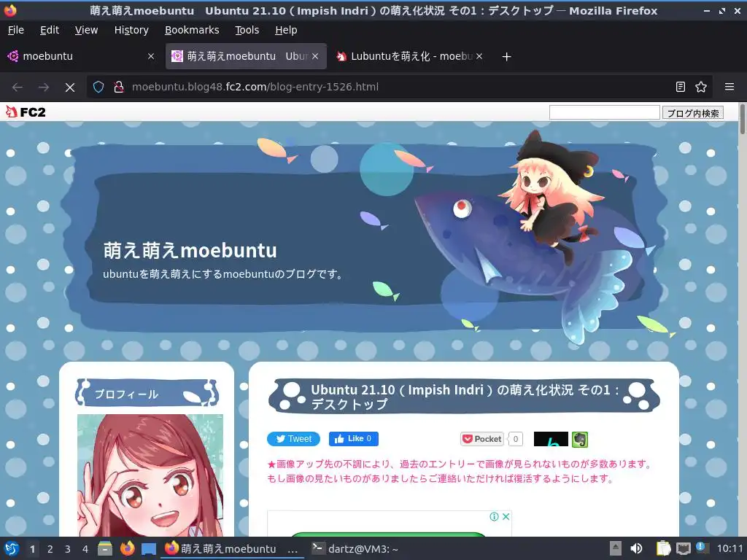747x560 pixels.
Task: Click the Facebook Like button
Action: [354, 438]
